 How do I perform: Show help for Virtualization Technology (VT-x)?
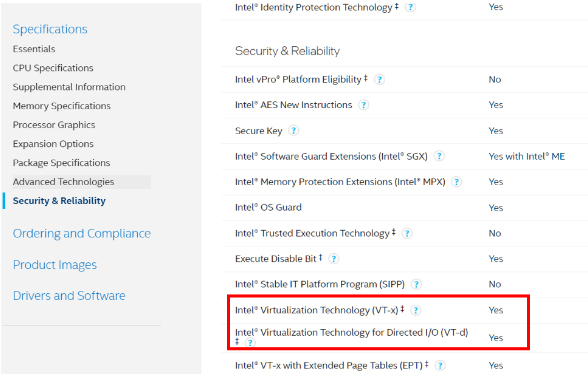coord(415,310)
